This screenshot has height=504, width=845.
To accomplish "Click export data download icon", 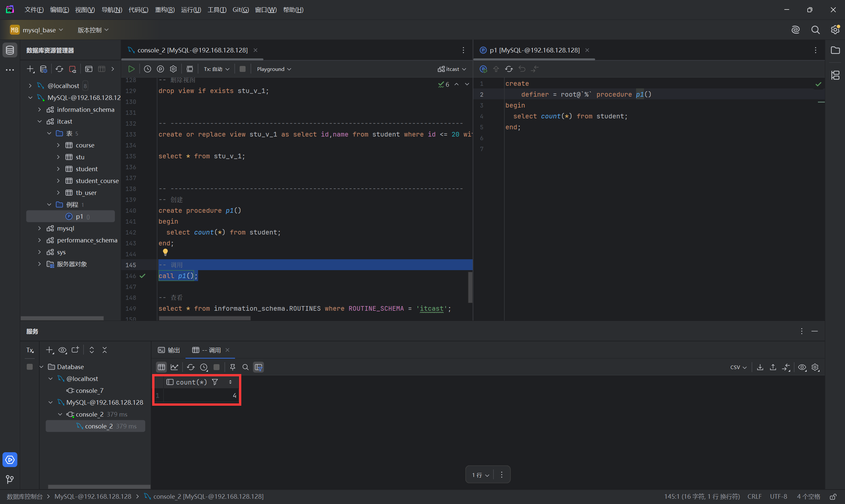I will tap(760, 367).
